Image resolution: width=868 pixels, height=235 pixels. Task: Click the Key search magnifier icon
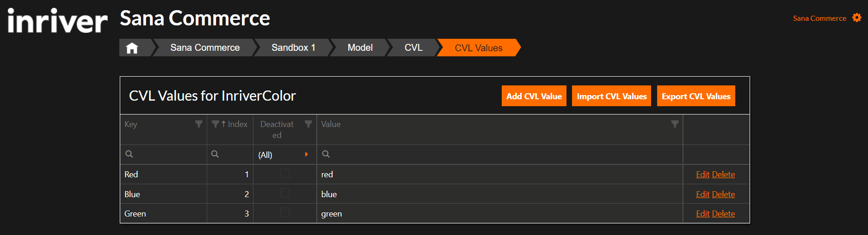pyautogui.click(x=129, y=154)
